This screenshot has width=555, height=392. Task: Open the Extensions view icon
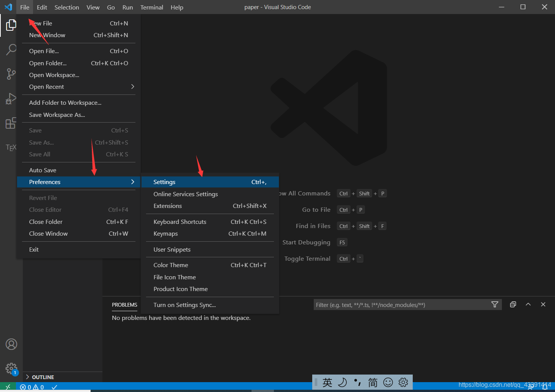tap(11, 123)
